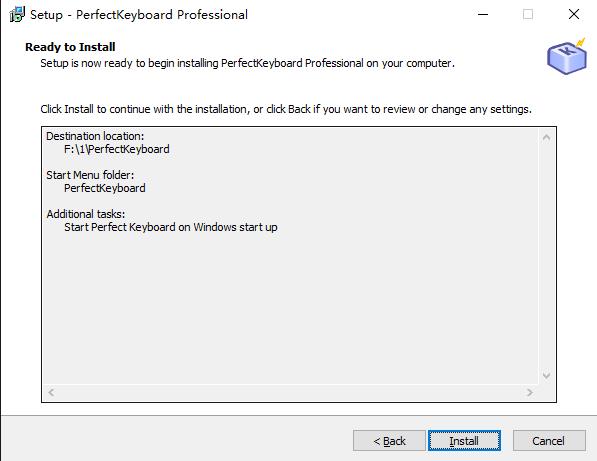Image resolution: width=597 pixels, height=461 pixels.
Task: Cancel the PerfectKeyboard installation
Action: click(x=549, y=441)
